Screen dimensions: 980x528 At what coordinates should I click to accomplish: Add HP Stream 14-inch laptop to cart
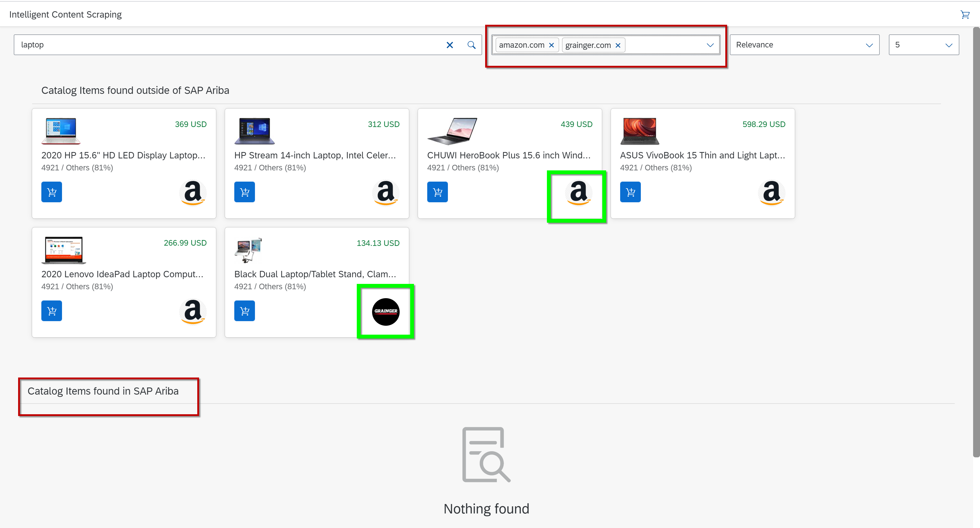click(x=244, y=192)
